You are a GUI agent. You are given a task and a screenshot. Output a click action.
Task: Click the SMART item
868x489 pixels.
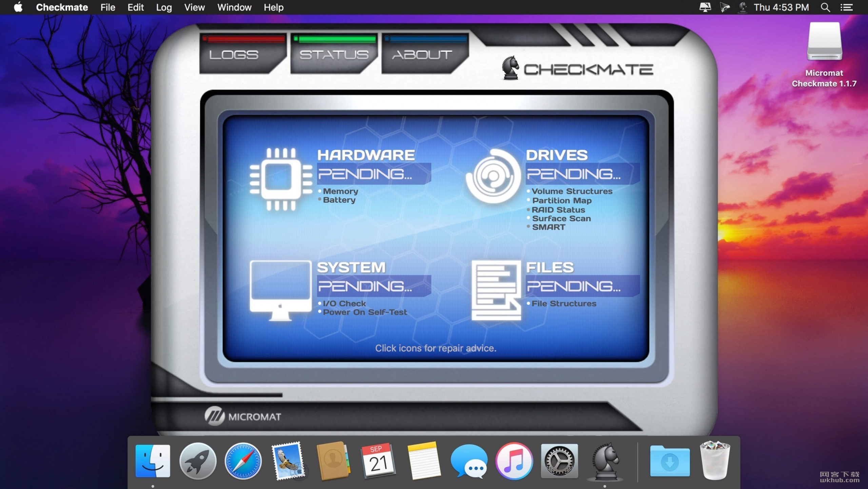tap(549, 227)
